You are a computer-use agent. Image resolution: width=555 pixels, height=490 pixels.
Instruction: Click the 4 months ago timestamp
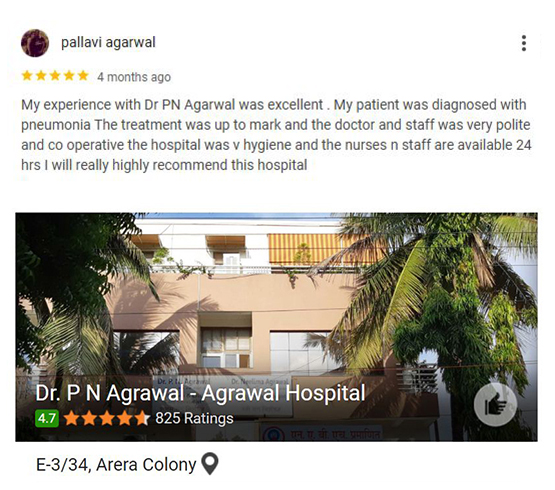point(134,77)
